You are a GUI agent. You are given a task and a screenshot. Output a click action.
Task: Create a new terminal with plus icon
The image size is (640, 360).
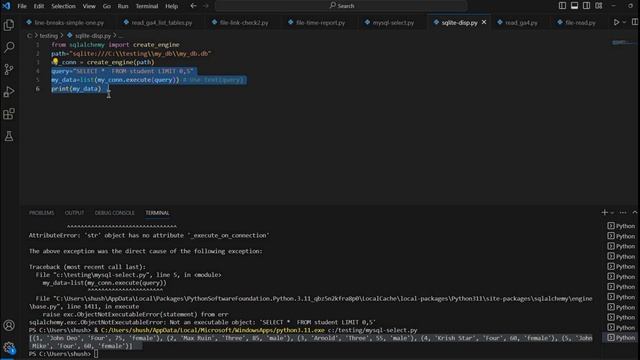coord(604,212)
